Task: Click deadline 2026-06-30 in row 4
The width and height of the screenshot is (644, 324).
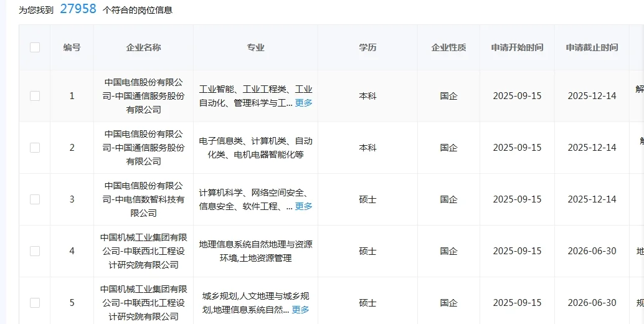Action: click(592, 251)
